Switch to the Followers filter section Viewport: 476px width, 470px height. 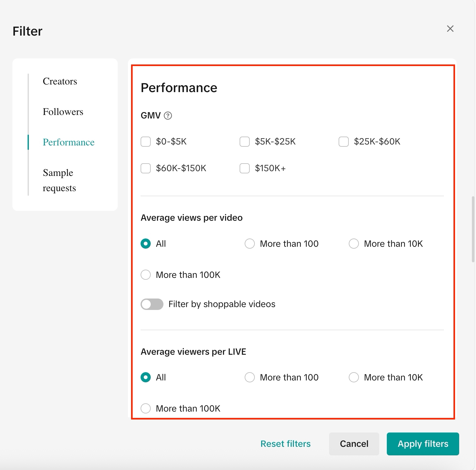point(63,112)
